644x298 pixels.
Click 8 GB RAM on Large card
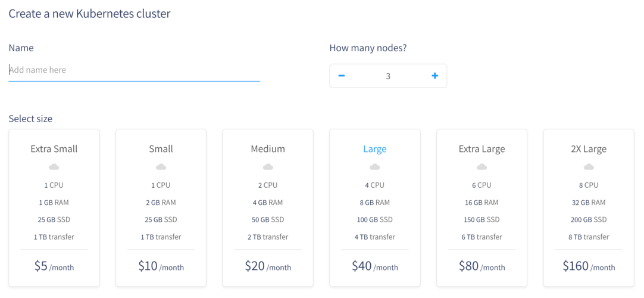(x=374, y=202)
